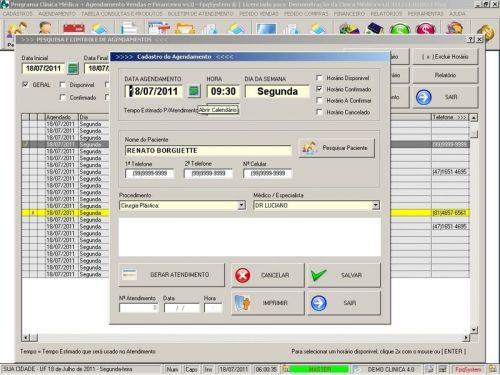Click the Nº Atendimento stepper arrows
The width and height of the screenshot is (500, 375).
pos(155,307)
